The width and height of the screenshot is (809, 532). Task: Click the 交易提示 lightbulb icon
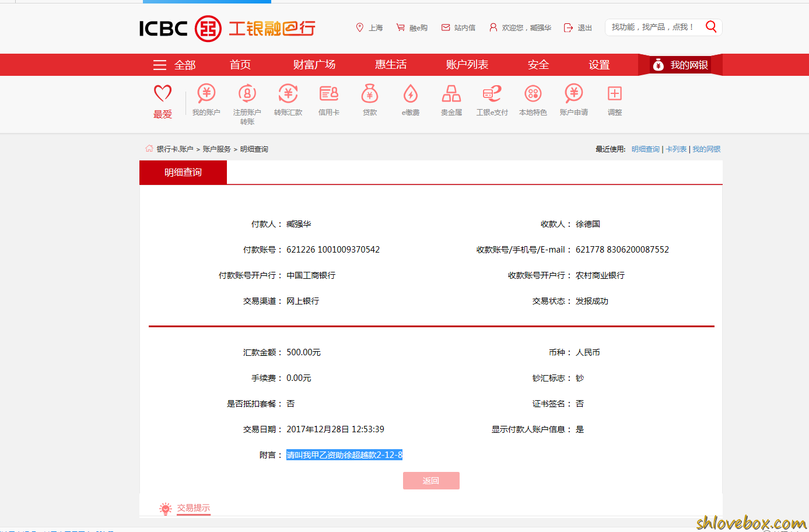pyautogui.click(x=166, y=509)
